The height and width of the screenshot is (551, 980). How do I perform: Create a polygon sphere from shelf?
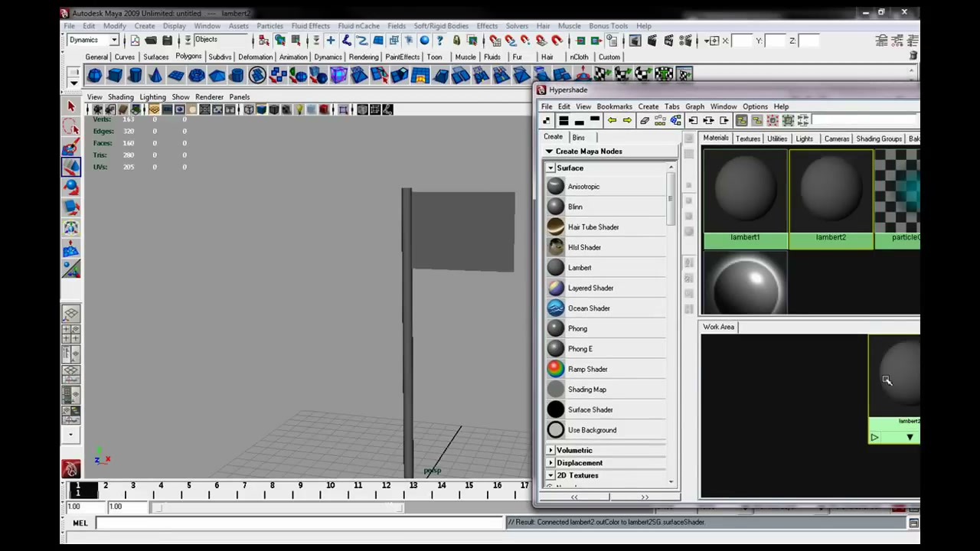pyautogui.click(x=94, y=75)
